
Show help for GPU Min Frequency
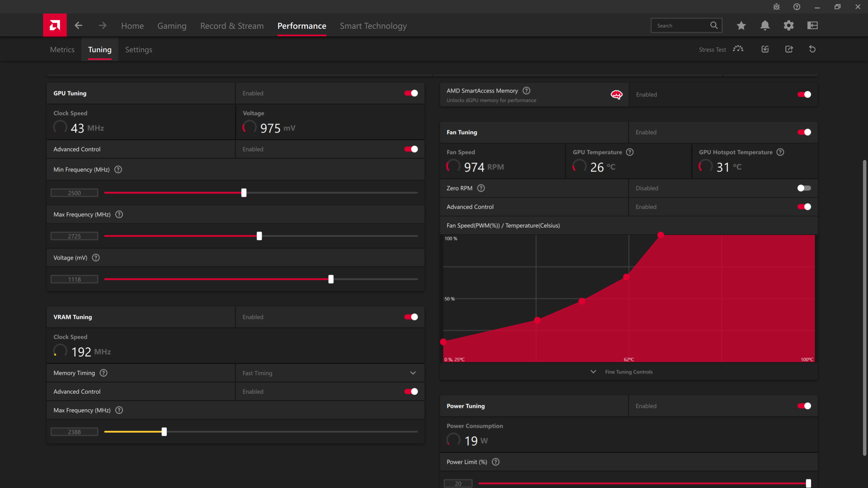click(118, 169)
